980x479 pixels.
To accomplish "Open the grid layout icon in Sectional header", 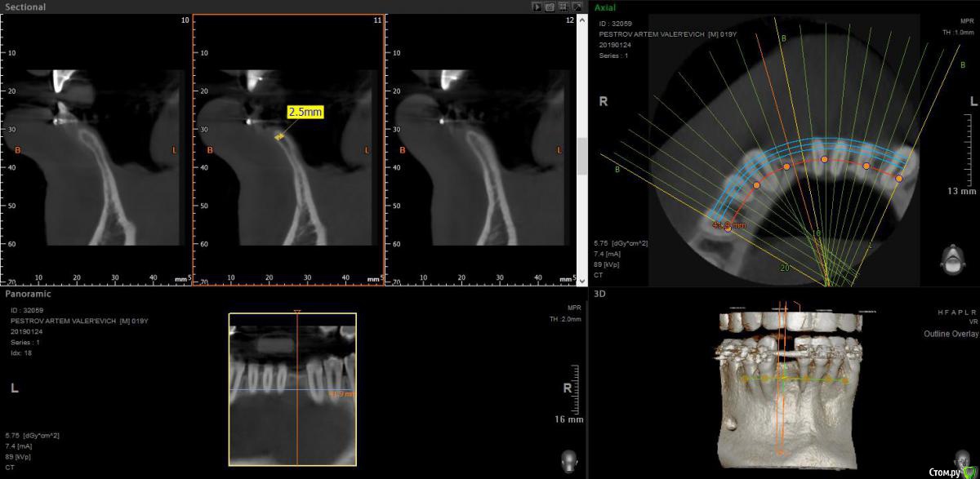I will (563, 7).
